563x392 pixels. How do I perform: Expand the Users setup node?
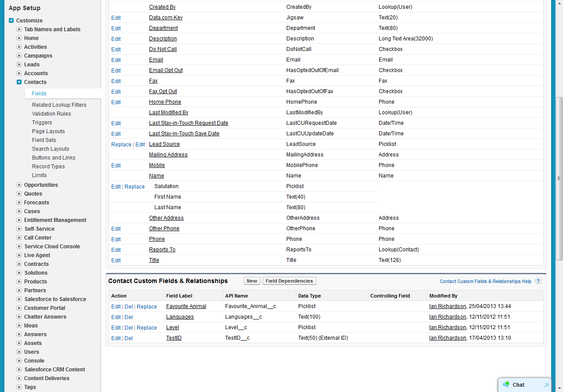[x=19, y=352]
